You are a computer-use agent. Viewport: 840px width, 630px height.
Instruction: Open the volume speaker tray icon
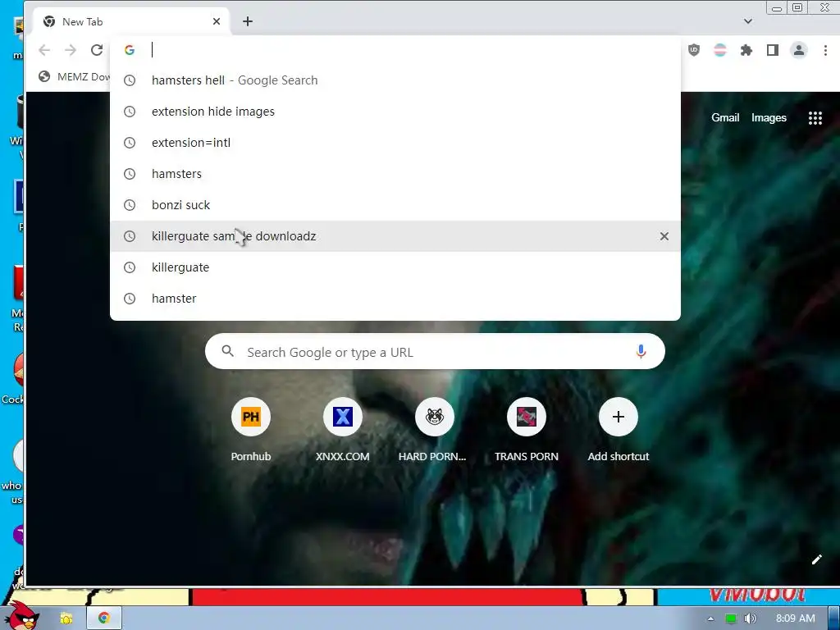[750, 619]
